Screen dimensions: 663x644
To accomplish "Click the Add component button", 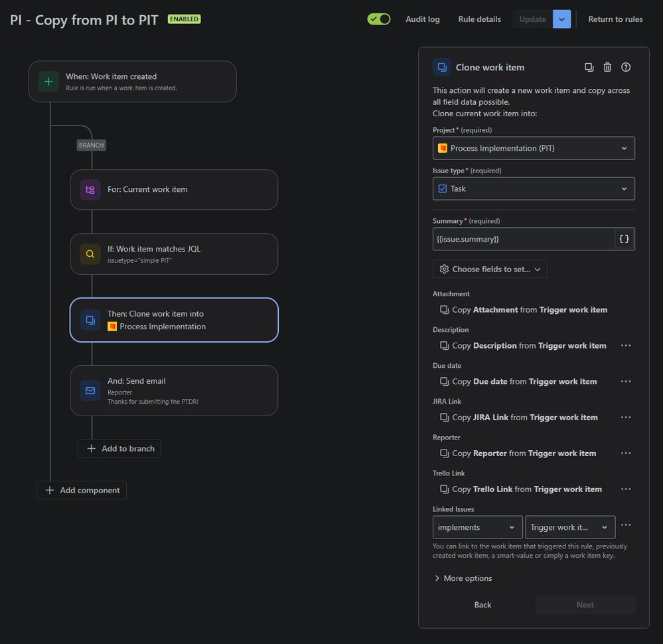I will (x=81, y=490).
